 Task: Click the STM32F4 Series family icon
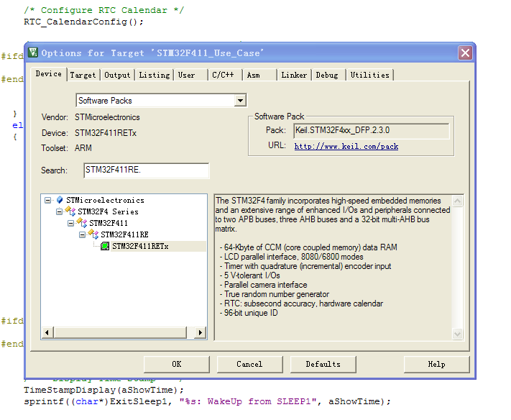70,211
